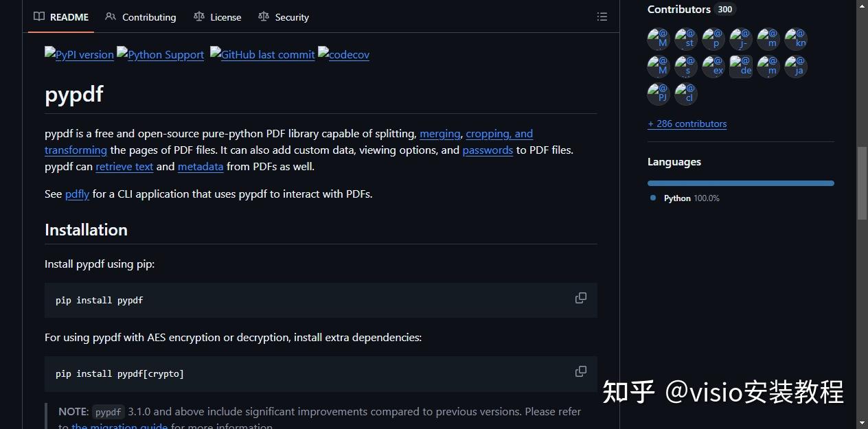The width and height of the screenshot is (868, 429).
Task: Open contributor avatar labeled @ex
Action: tap(713, 67)
